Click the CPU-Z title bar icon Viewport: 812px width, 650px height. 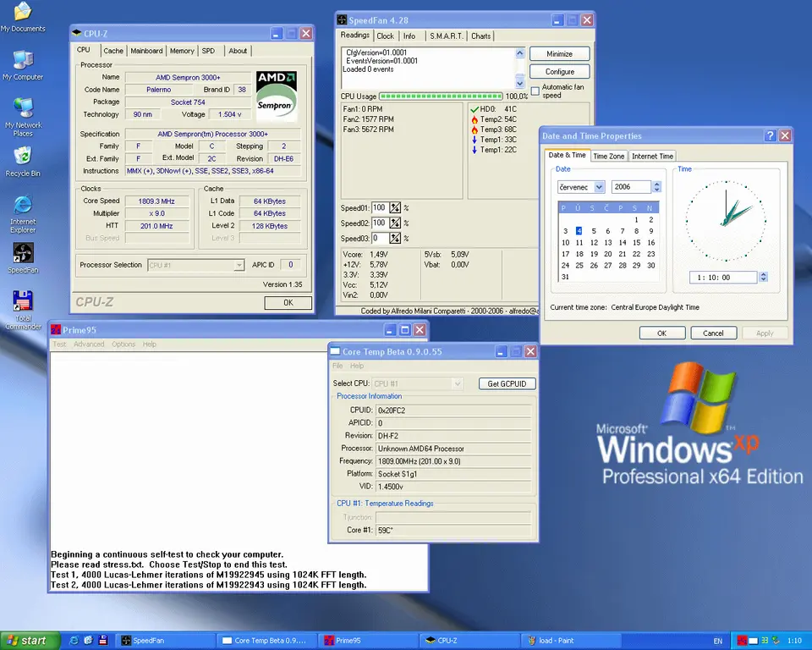pos(77,33)
